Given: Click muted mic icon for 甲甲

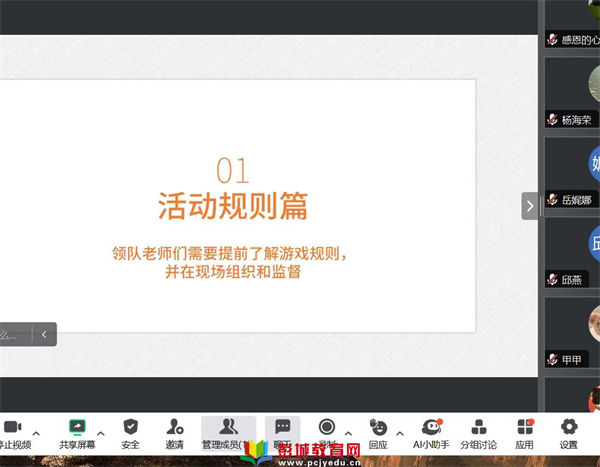Looking at the screenshot, I should tap(552, 359).
